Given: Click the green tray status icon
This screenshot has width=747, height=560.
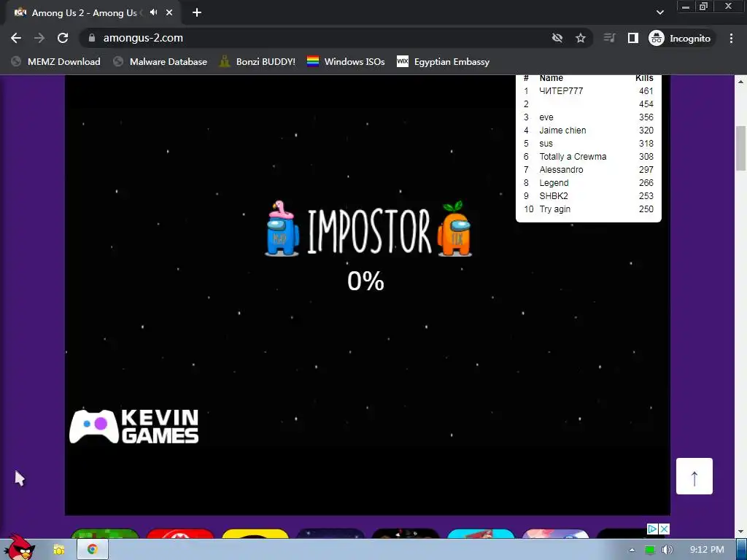Looking at the screenshot, I should pos(649,550).
